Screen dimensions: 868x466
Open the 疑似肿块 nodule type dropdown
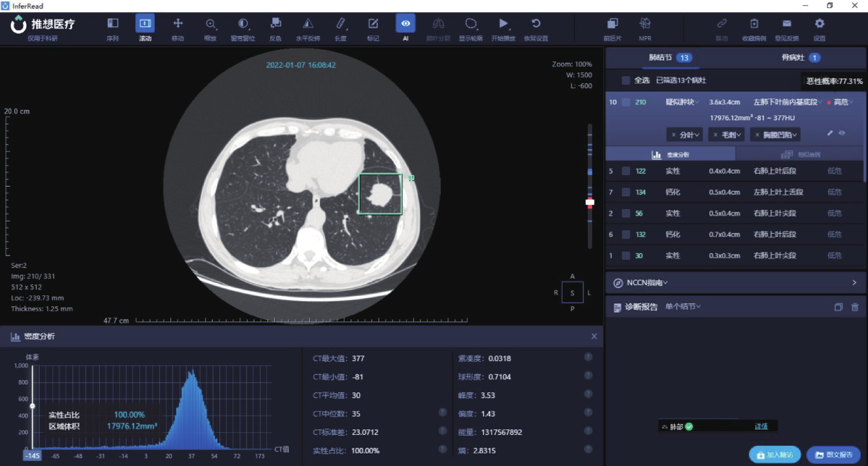(682, 102)
